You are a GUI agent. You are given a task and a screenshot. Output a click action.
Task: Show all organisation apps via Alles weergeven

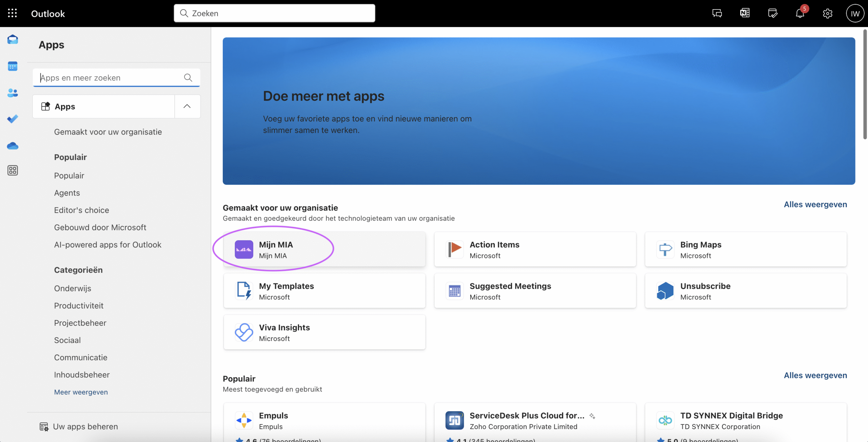click(815, 204)
